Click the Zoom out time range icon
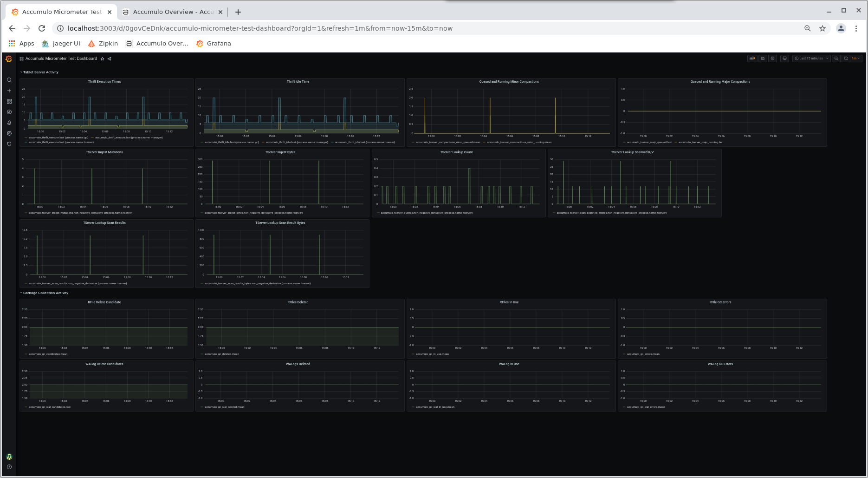Image resolution: width=868 pixels, height=478 pixels. (836, 59)
